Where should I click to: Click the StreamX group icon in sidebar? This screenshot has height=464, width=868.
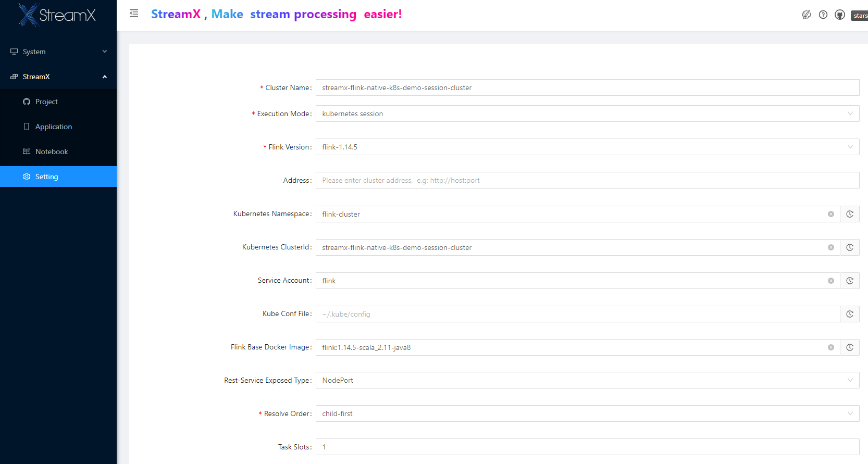tap(14, 77)
